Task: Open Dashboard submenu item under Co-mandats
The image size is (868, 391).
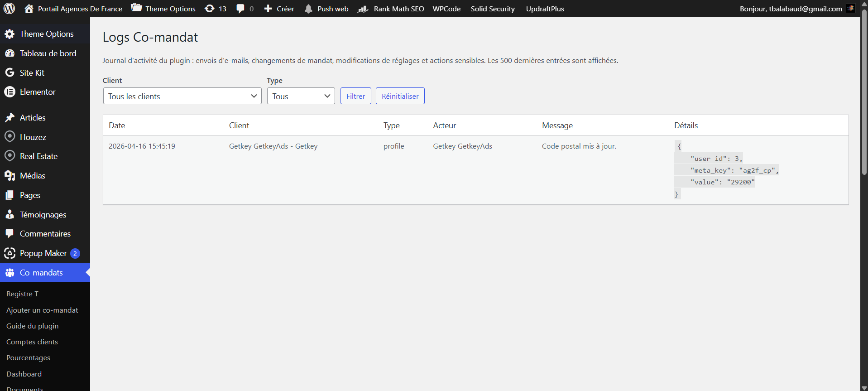Action: point(24,374)
